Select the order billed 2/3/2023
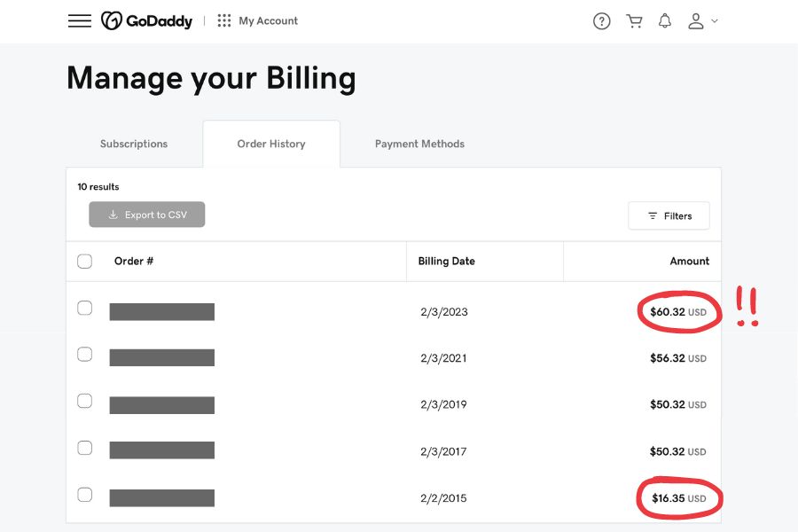 pos(85,309)
